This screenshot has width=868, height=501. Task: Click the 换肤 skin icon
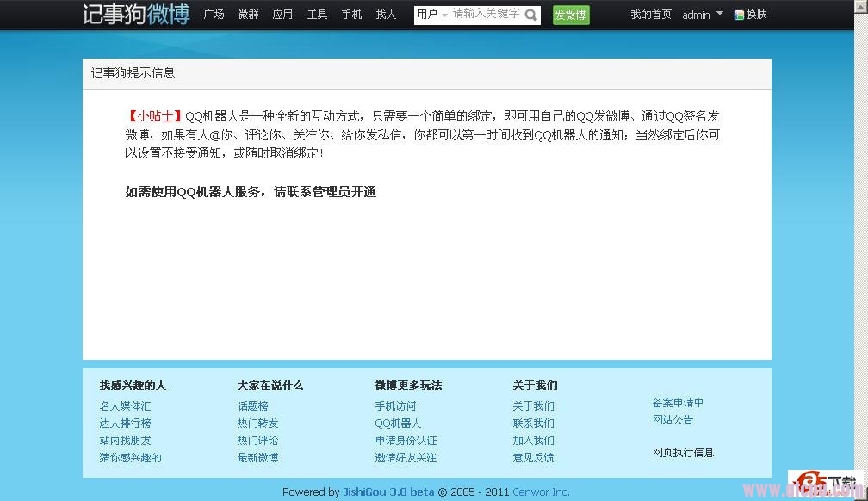pos(739,15)
